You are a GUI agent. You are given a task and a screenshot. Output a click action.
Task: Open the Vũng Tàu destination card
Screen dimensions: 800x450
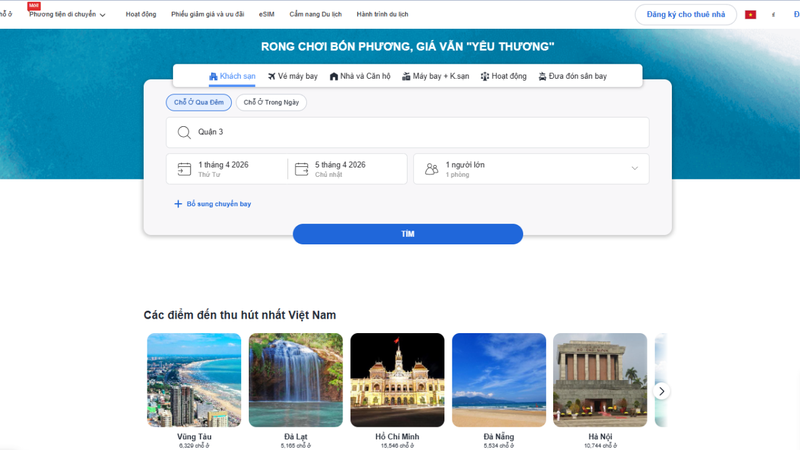tap(194, 390)
